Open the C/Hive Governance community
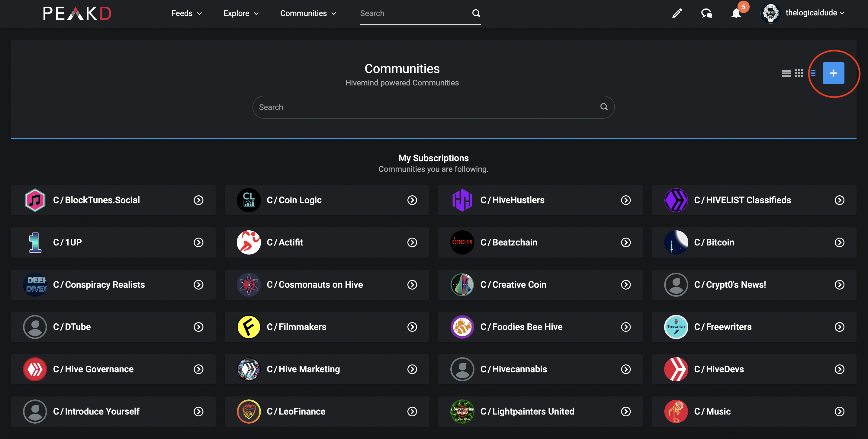Screen dimensions: 868x439 click(x=113, y=369)
